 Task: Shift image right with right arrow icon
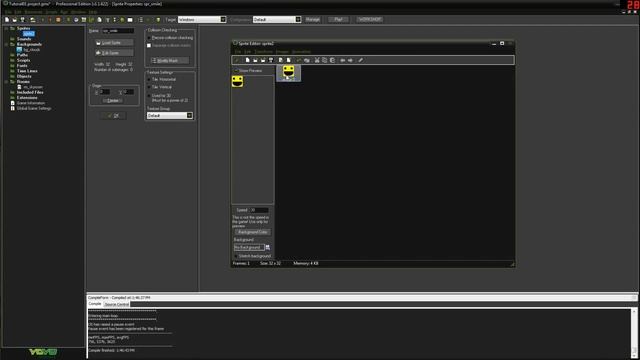point(350,60)
